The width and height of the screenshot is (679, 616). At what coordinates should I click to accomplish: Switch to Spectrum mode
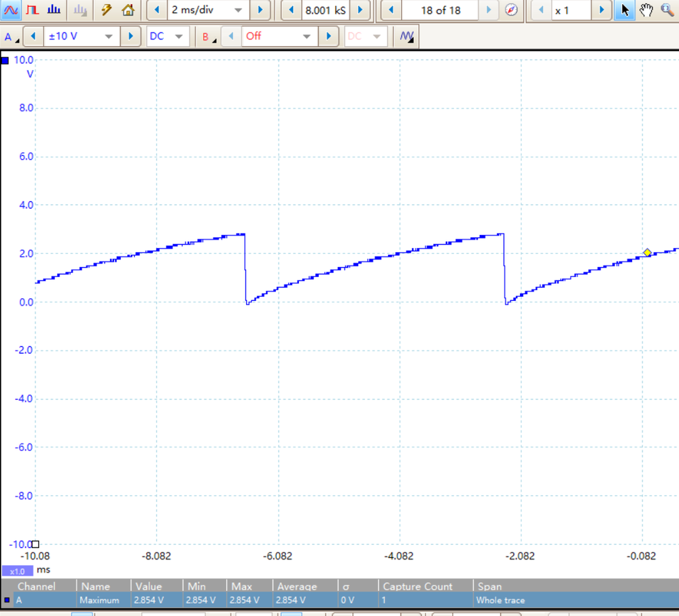click(x=54, y=10)
